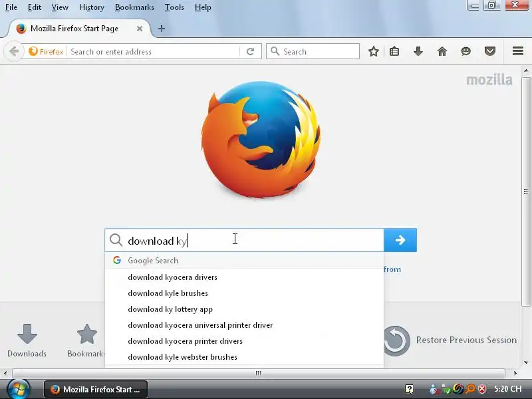Click the Firefox logo image

click(261, 139)
